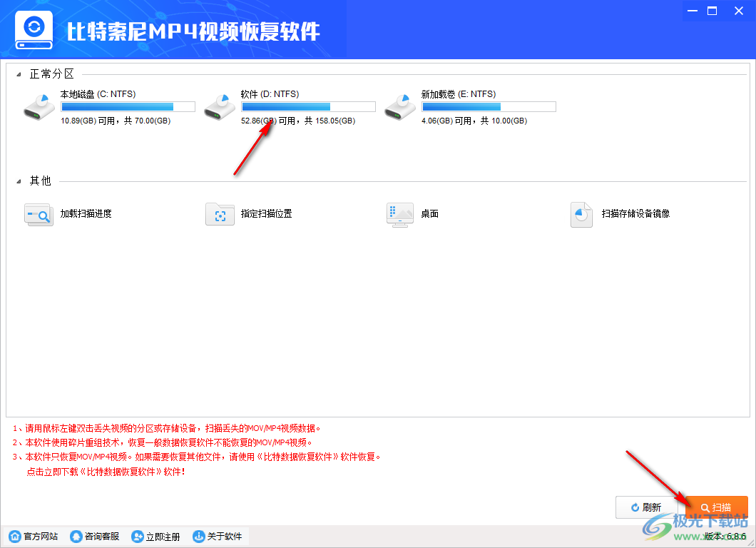This screenshot has height=548, width=756.
Task: Select the 本地磁盘 (C: NTFS) label
Action: [98, 94]
